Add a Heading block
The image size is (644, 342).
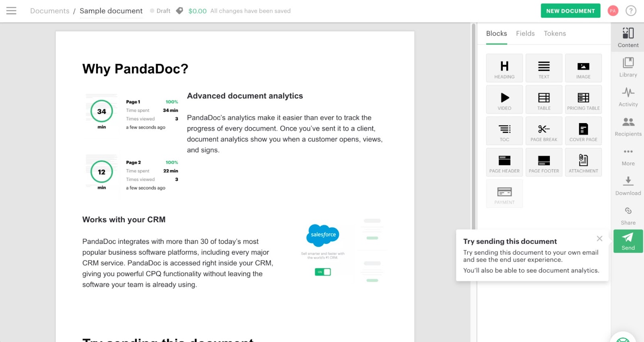click(x=504, y=68)
